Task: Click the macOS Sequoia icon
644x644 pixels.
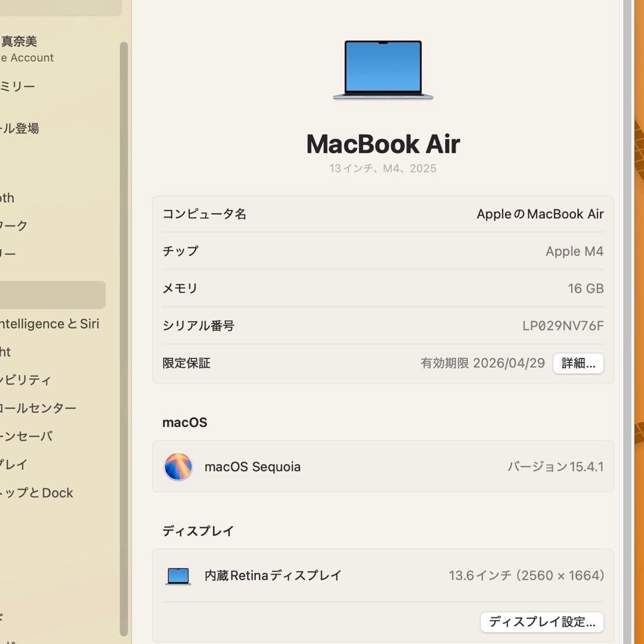Action: click(179, 466)
